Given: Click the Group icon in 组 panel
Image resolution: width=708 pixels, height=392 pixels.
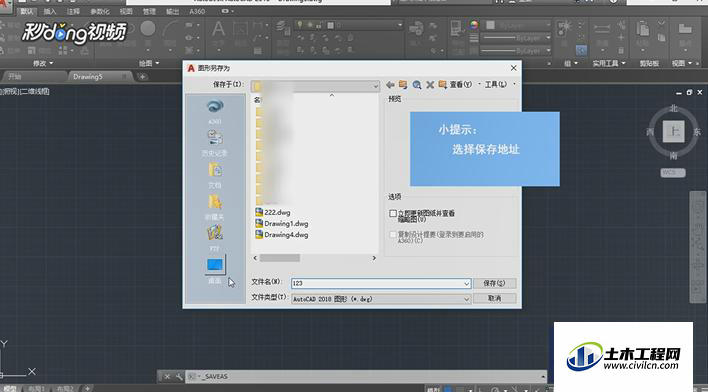Looking at the screenshot, I should pos(563,28).
